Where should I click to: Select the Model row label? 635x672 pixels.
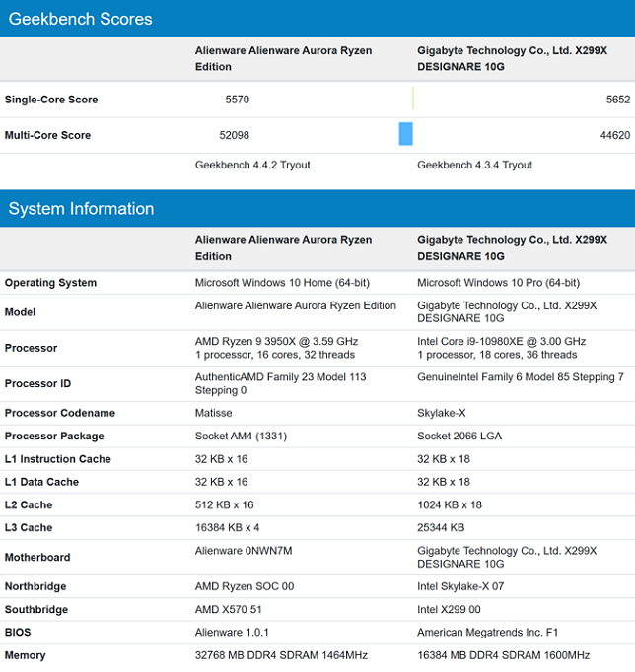pos(20,312)
